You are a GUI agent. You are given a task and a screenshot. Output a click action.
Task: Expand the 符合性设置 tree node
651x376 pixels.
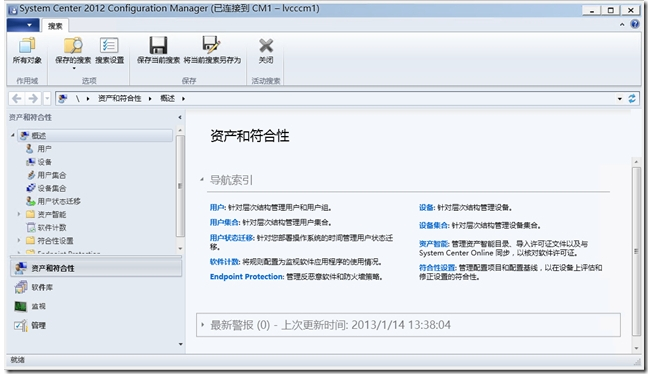pyautogui.click(x=19, y=240)
